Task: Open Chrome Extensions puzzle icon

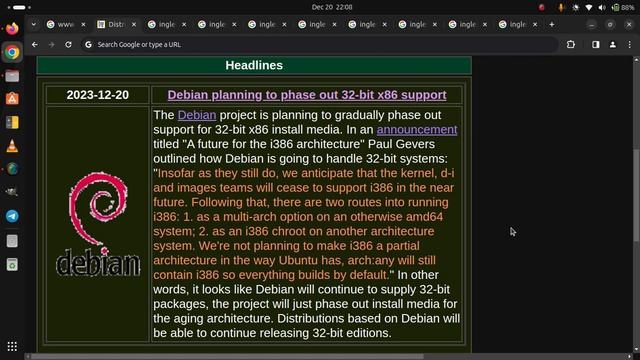Action: pyautogui.click(x=571, y=44)
